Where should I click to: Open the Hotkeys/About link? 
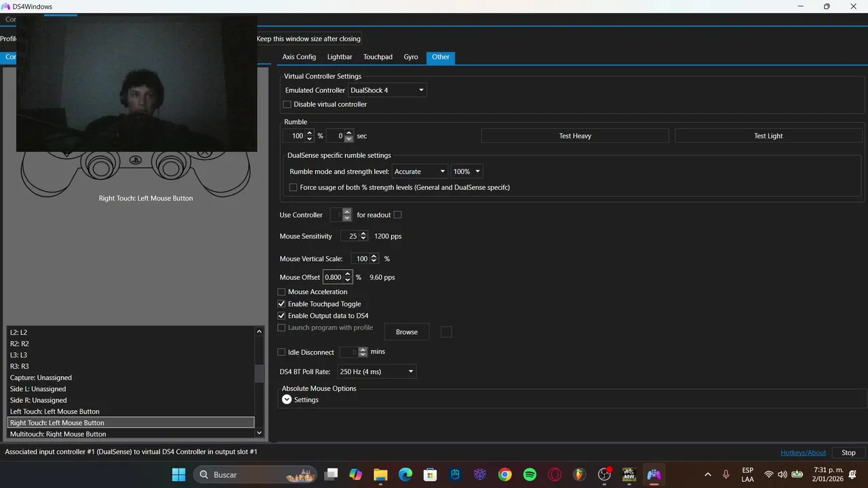click(x=804, y=453)
